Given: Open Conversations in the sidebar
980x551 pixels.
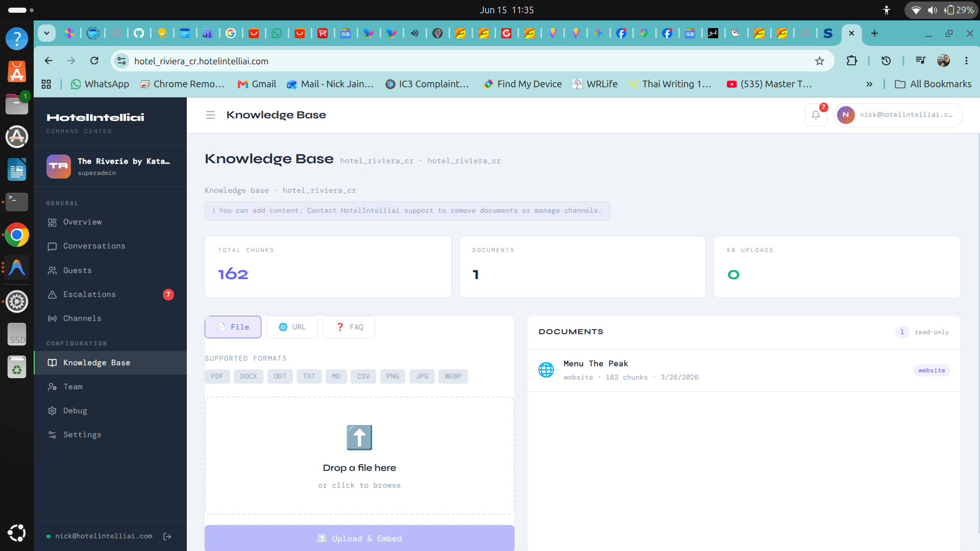Looking at the screenshot, I should (x=110, y=246).
